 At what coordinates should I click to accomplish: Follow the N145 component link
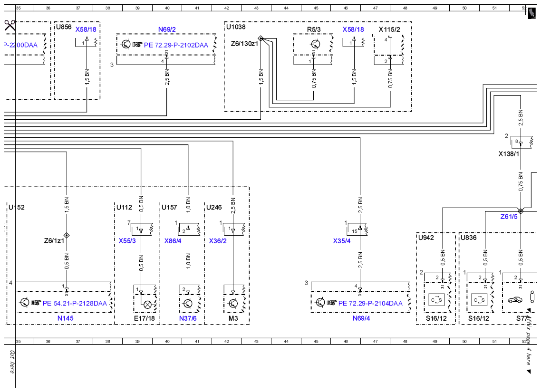click(65, 318)
